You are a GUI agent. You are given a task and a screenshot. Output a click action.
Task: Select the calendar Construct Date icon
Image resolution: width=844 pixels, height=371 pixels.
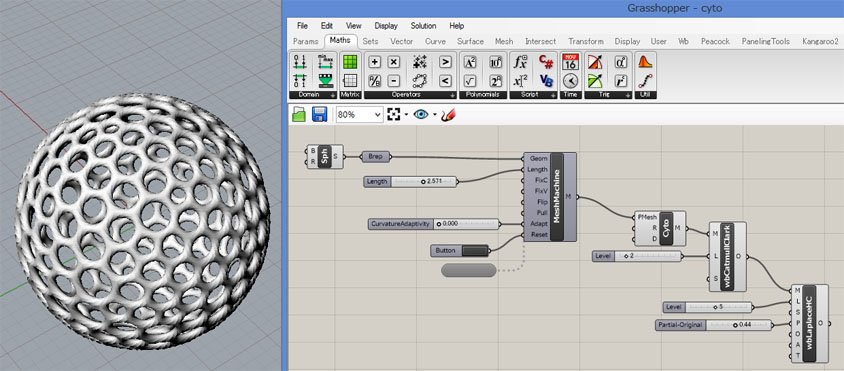click(571, 62)
